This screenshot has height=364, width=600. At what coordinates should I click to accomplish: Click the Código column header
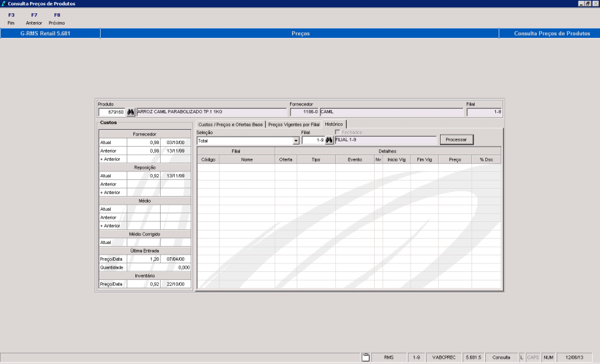point(208,159)
